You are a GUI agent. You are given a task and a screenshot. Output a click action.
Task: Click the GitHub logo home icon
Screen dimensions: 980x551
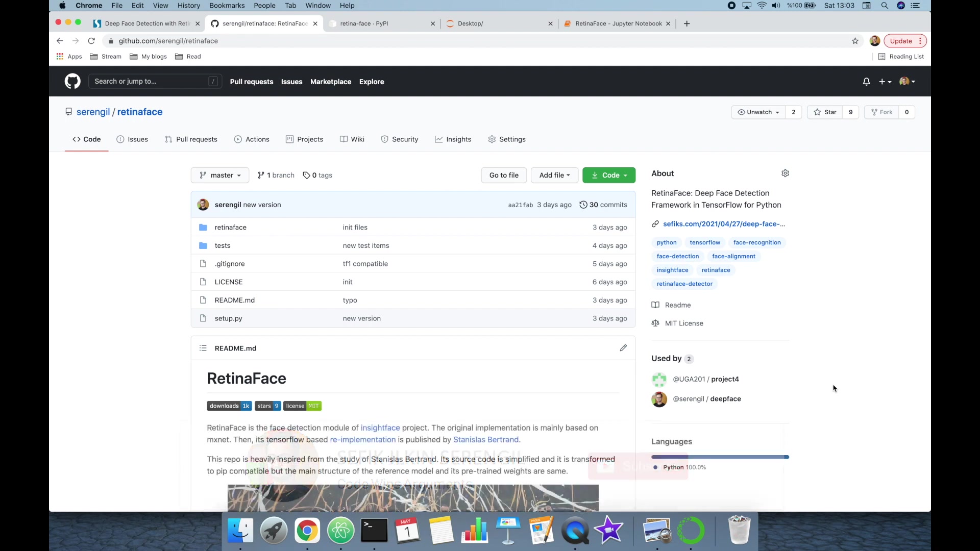[x=72, y=82]
